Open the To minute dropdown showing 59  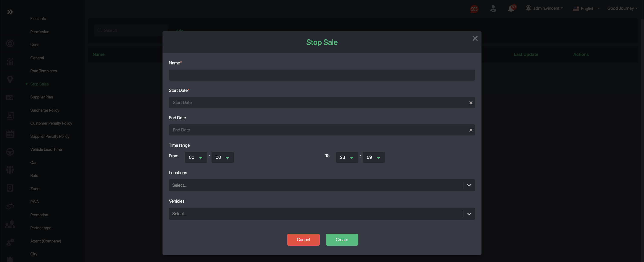click(374, 157)
